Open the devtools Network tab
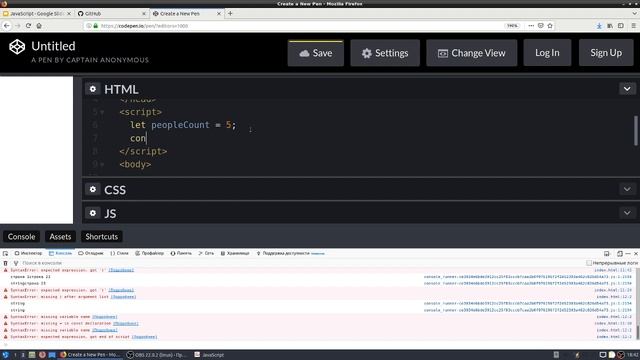Viewport: 640px width, 360px height. pyautogui.click(x=206, y=253)
